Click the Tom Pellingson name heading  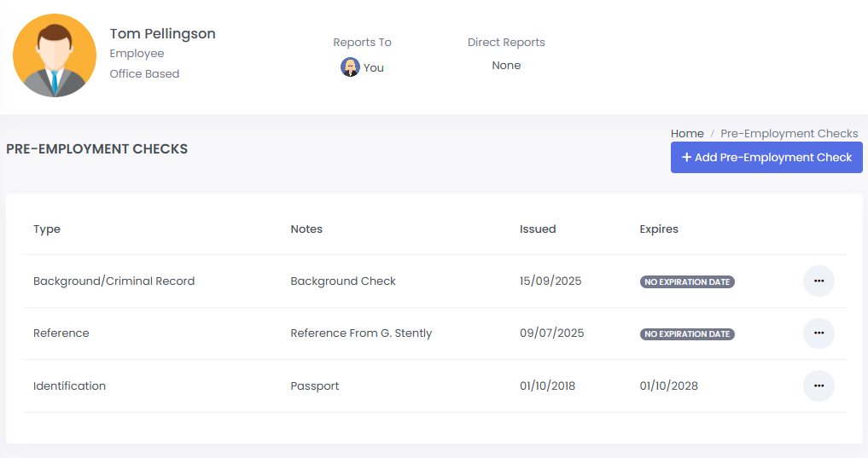(162, 34)
